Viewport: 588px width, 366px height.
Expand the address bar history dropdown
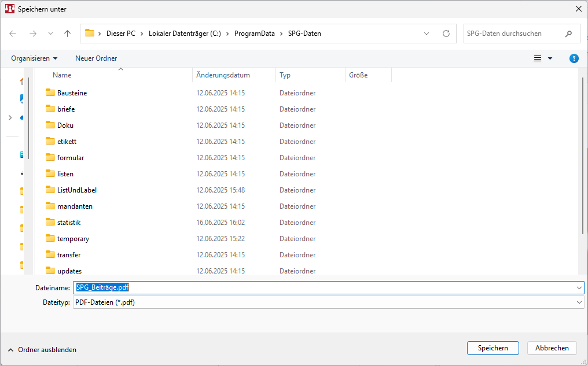tap(427, 34)
